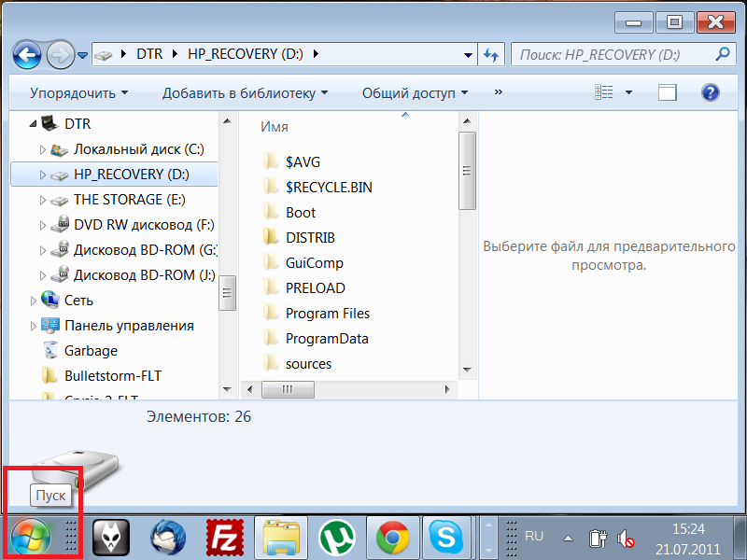
Task: Open FileZilla from the taskbar
Action: tap(225, 538)
